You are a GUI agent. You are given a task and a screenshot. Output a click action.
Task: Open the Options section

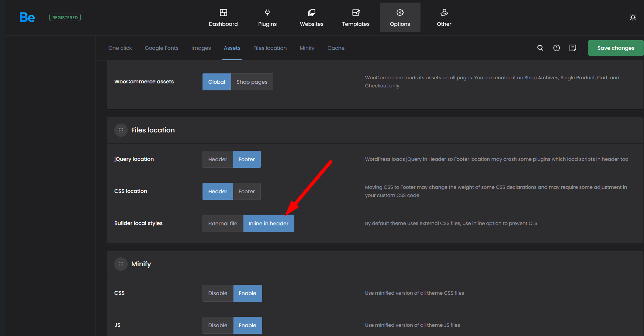pos(400,18)
